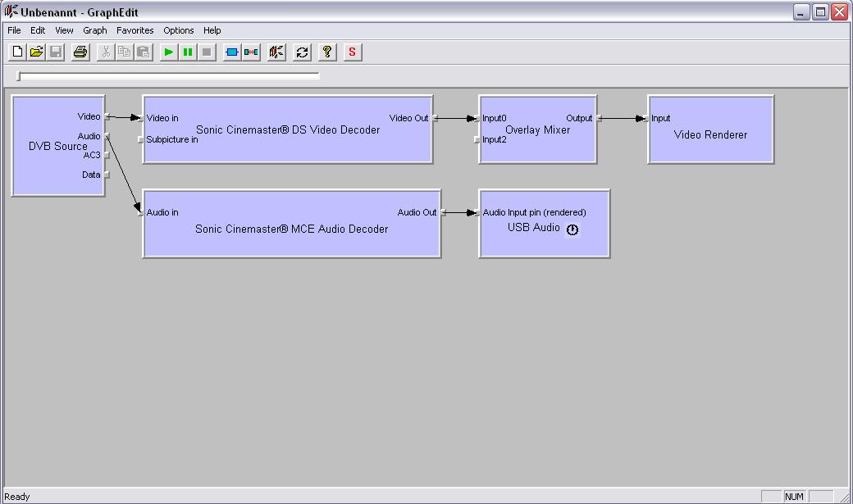Click the red S toolbar icon
The image size is (853, 504).
click(353, 52)
